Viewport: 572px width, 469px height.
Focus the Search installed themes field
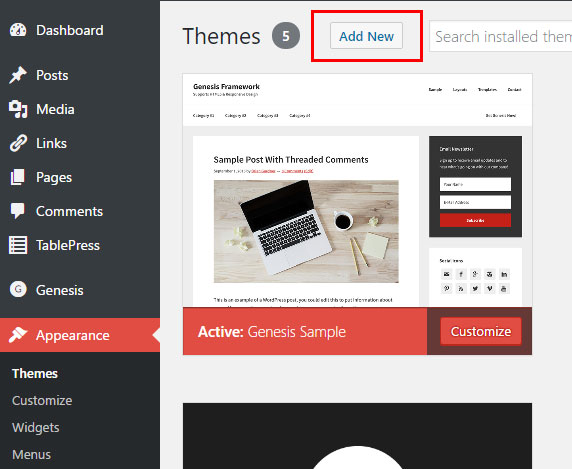click(x=500, y=36)
